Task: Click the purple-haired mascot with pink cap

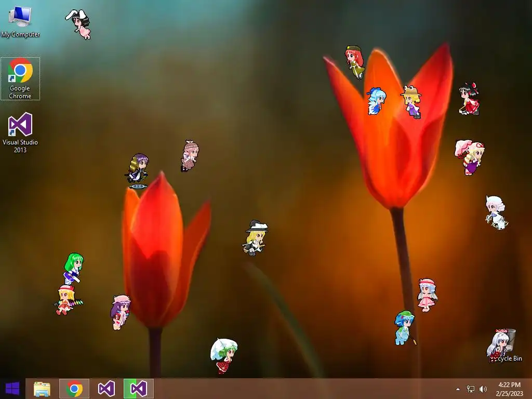Action: (120, 312)
